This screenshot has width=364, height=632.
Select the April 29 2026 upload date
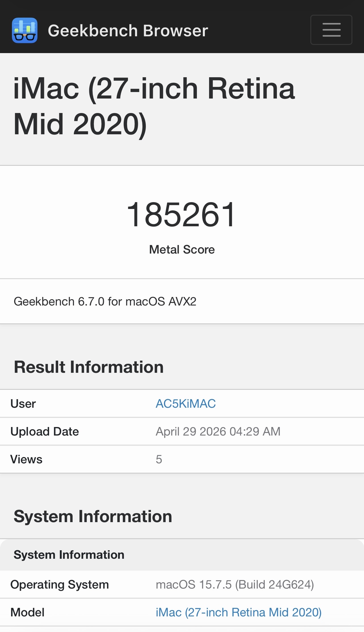pos(218,431)
